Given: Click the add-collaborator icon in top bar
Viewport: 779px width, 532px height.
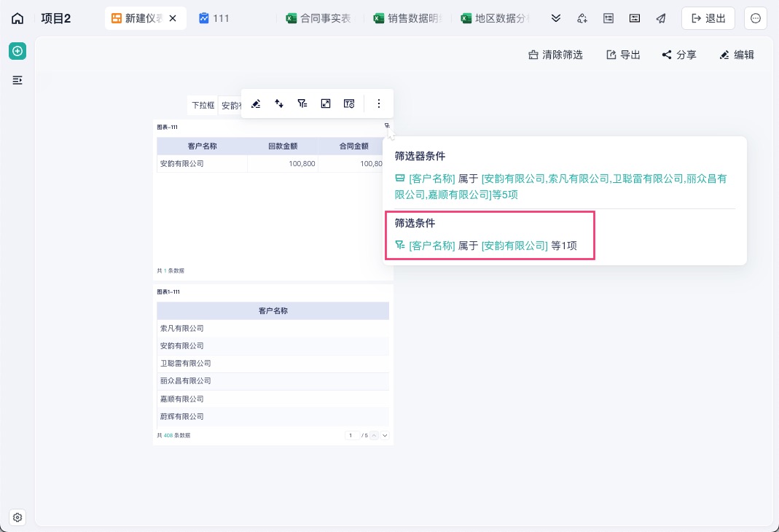Looking at the screenshot, I should [582, 18].
